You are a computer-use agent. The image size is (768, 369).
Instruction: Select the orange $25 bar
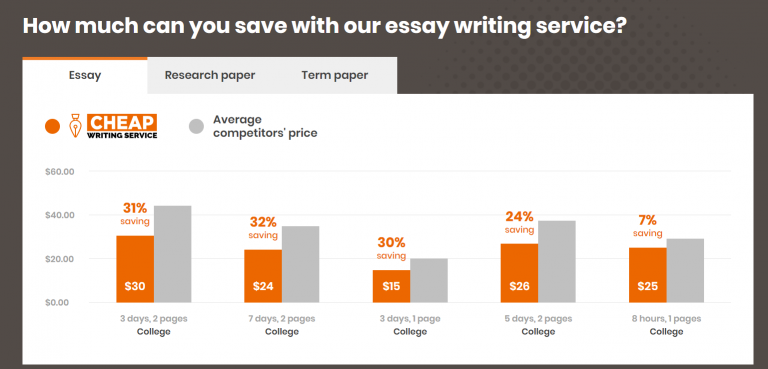pos(648,275)
